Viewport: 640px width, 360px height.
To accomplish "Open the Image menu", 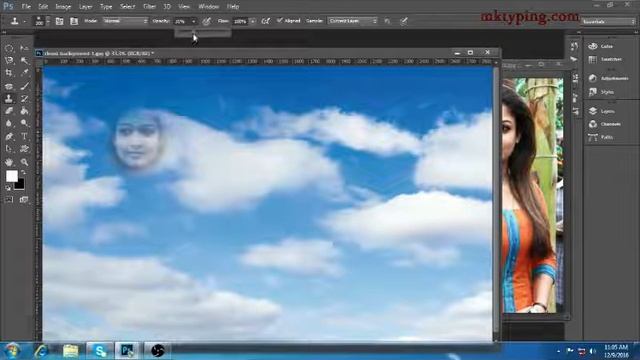I will point(63,7).
